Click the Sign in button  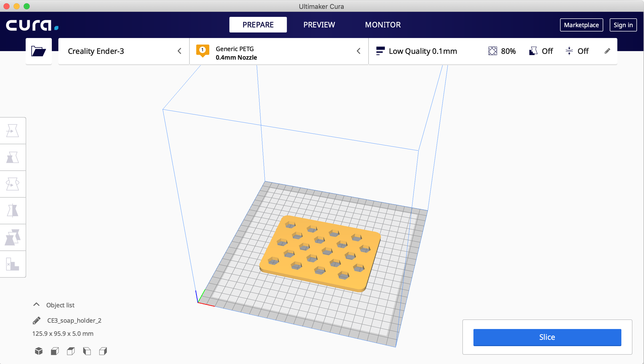pyautogui.click(x=623, y=25)
